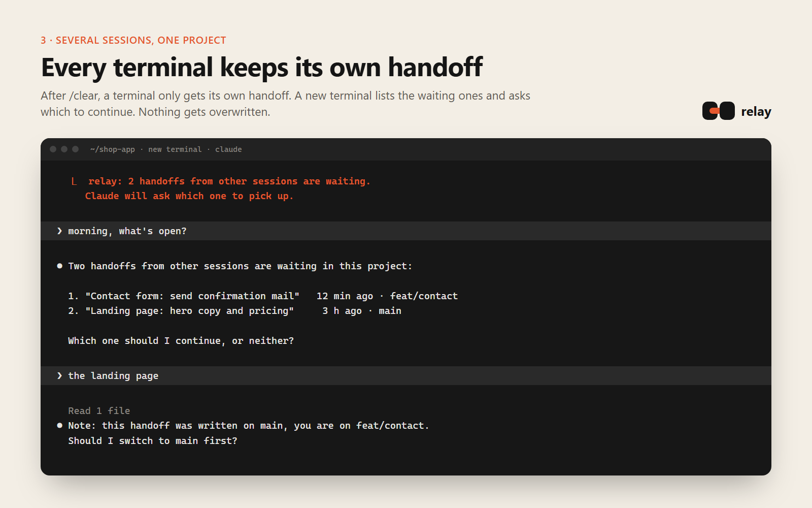
Task: Click 'Which one should I continue, or neither?'
Action: (x=181, y=341)
